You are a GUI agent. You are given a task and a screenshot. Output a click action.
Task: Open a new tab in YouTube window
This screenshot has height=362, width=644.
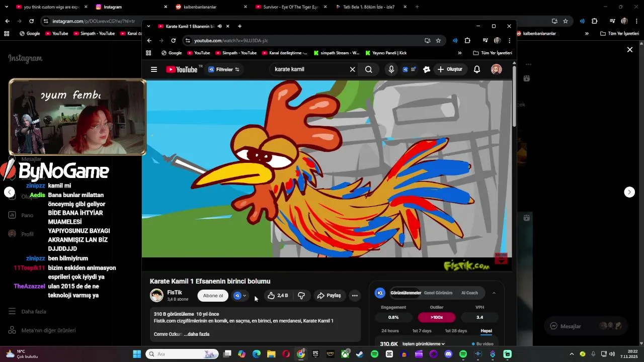pyautogui.click(x=239, y=26)
